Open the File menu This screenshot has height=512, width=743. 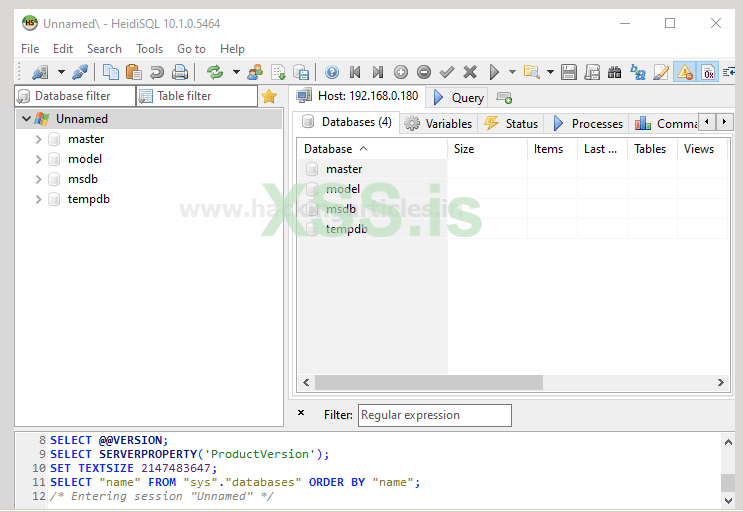30,49
